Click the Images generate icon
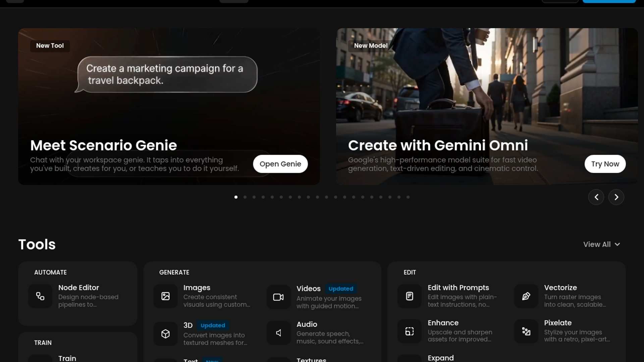 [165, 296]
